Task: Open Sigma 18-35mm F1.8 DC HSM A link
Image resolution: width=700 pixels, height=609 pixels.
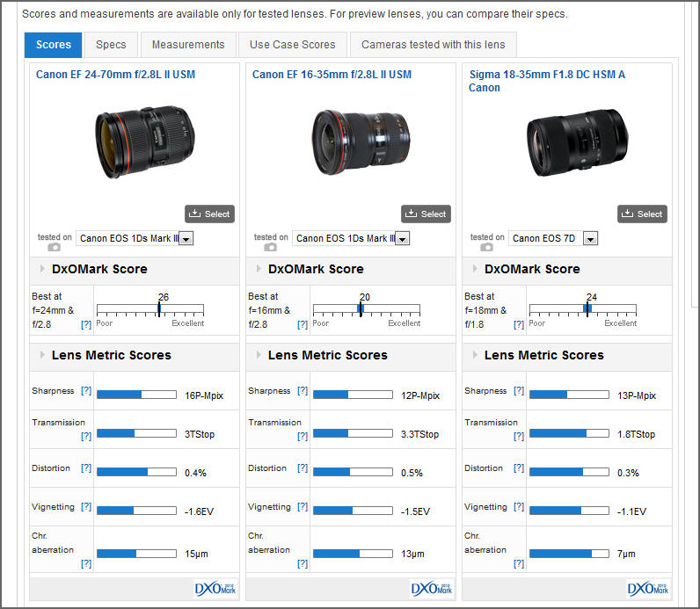Action: click(547, 81)
